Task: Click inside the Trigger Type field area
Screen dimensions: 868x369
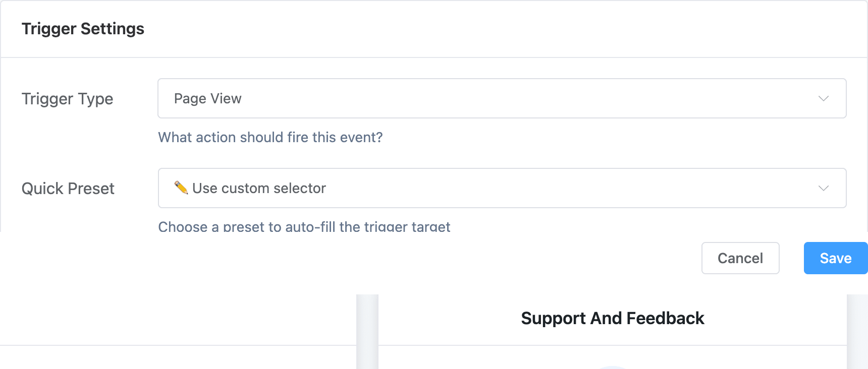Action: coord(502,98)
